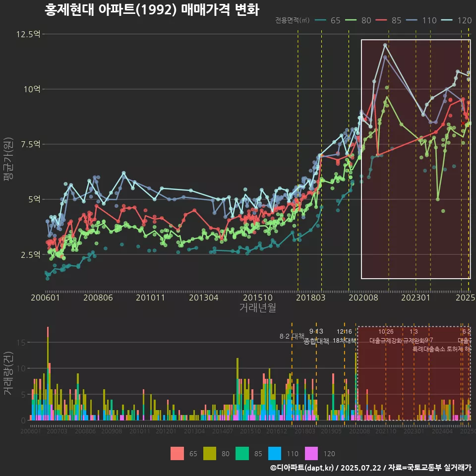Click the 201803 label on the price chart x-axis
The width and height of the screenshot is (476, 476).
point(310,297)
